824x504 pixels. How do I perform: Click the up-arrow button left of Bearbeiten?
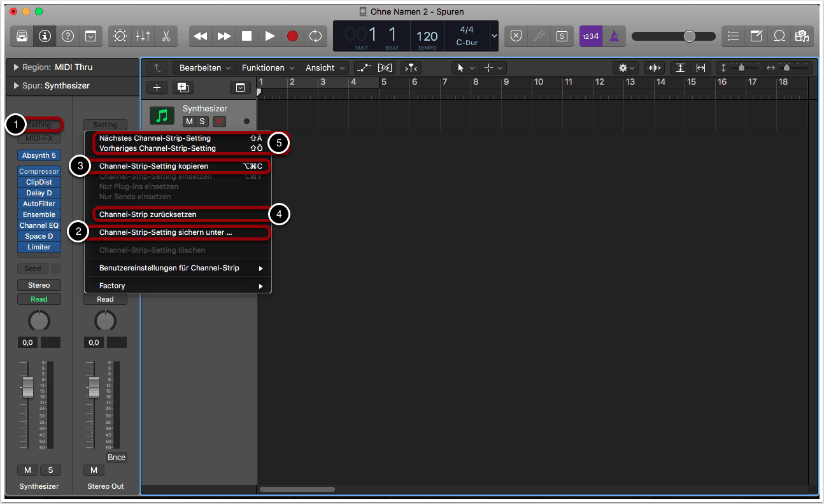(157, 67)
